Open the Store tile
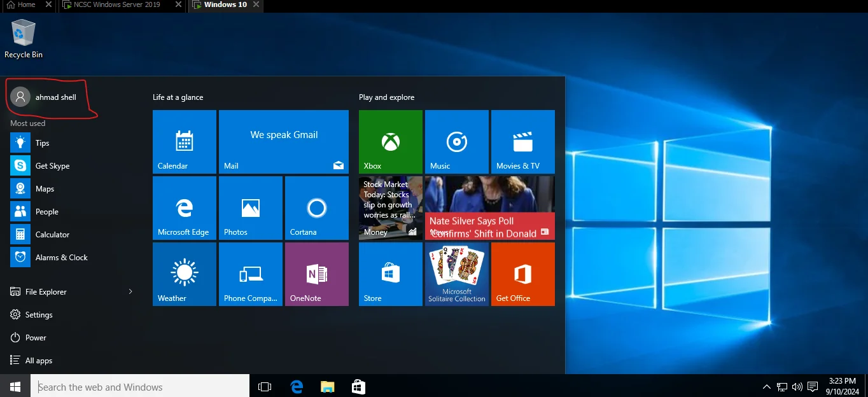Screen dimensions: 868x397 tap(391, 274)
